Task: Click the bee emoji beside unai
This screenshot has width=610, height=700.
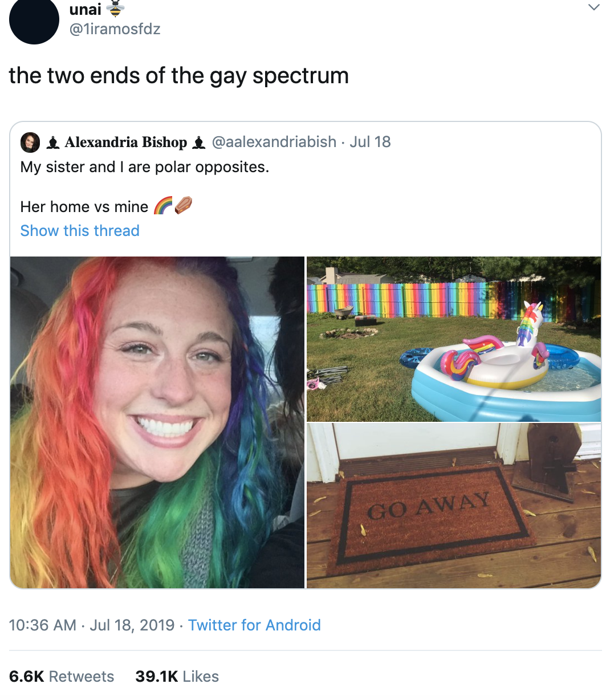Action: 116,9
